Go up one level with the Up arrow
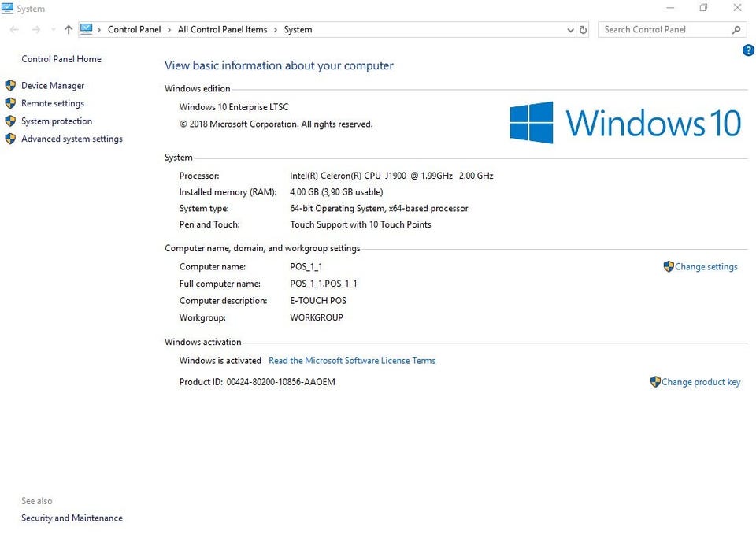The image size is (756, 538). [x=69, y=30]
